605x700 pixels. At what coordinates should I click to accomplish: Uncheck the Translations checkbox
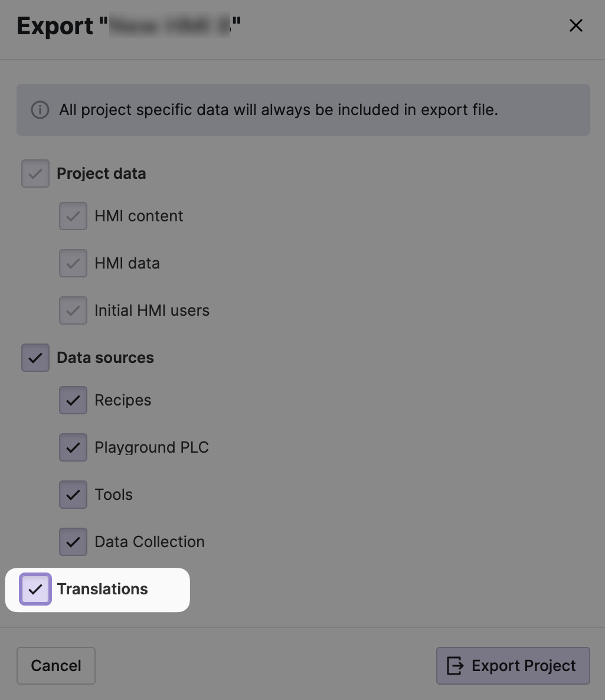pyautogui.click(x=35, y=589)
